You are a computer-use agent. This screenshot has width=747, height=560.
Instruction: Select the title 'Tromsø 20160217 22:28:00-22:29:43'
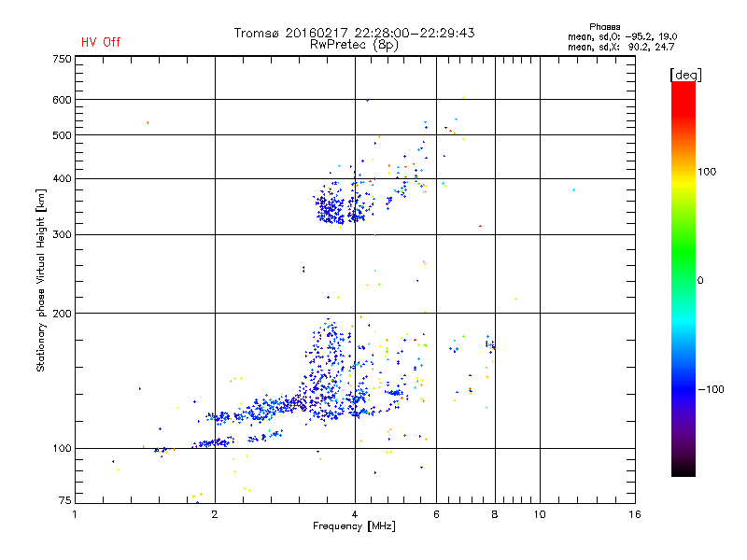click(354, 33)
